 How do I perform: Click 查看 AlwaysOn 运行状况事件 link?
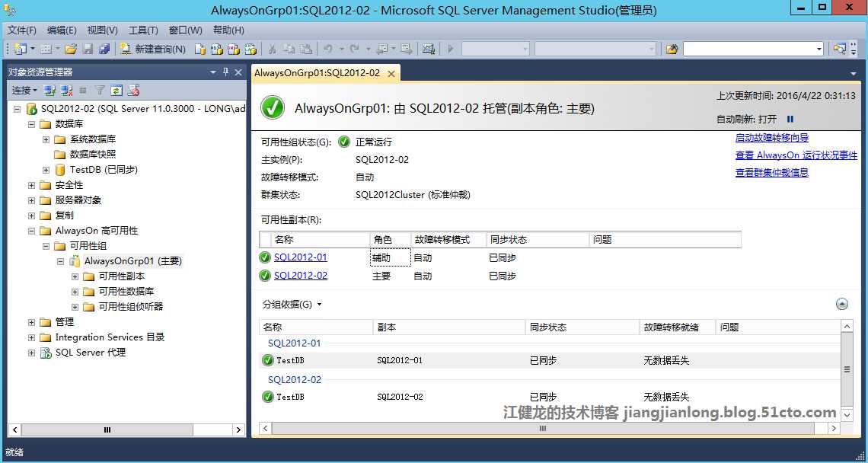tap(796, 155)
